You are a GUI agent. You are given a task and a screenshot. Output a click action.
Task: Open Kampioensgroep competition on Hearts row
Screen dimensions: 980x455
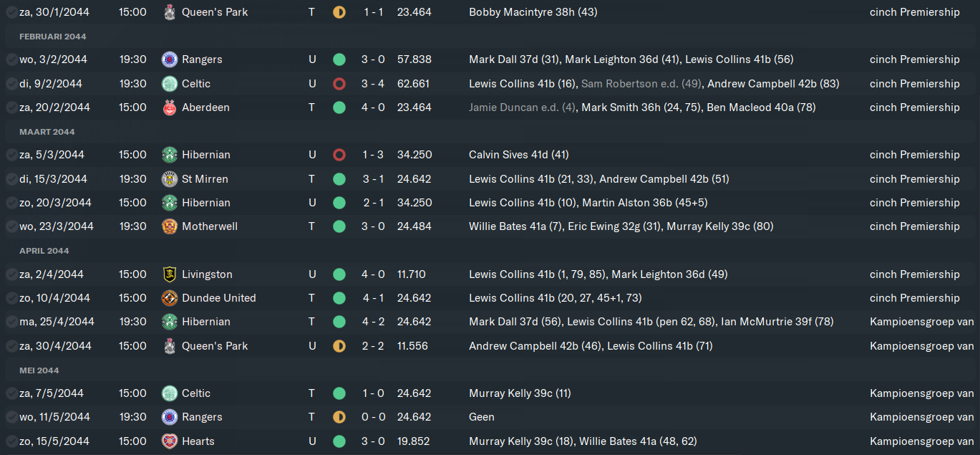[922, 441]
